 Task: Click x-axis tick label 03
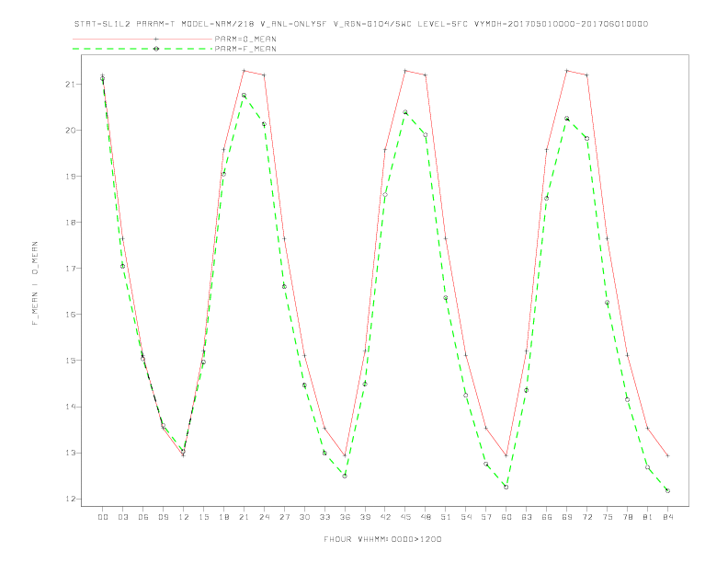point(122,517)
